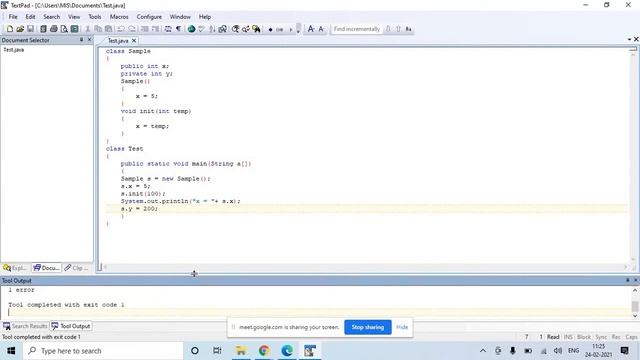This screenshot has height=360, width=640.
Task: Increase font size with large A icon
Action: (311, 29)
